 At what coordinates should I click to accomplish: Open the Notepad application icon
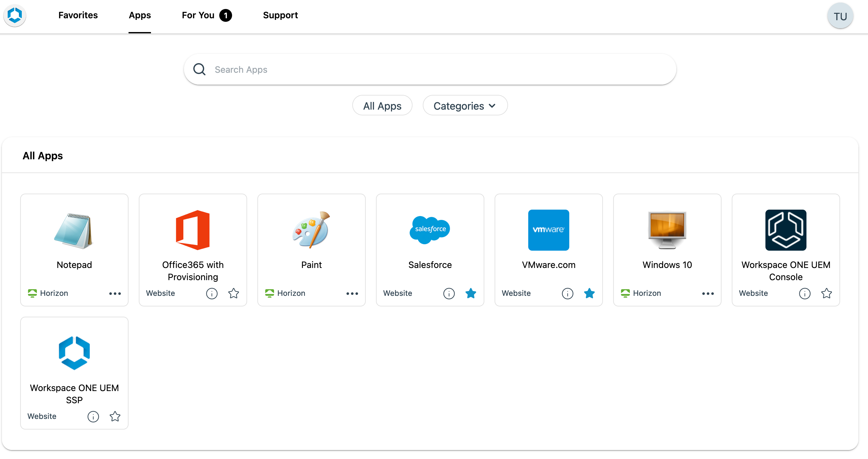pos(74,230)
